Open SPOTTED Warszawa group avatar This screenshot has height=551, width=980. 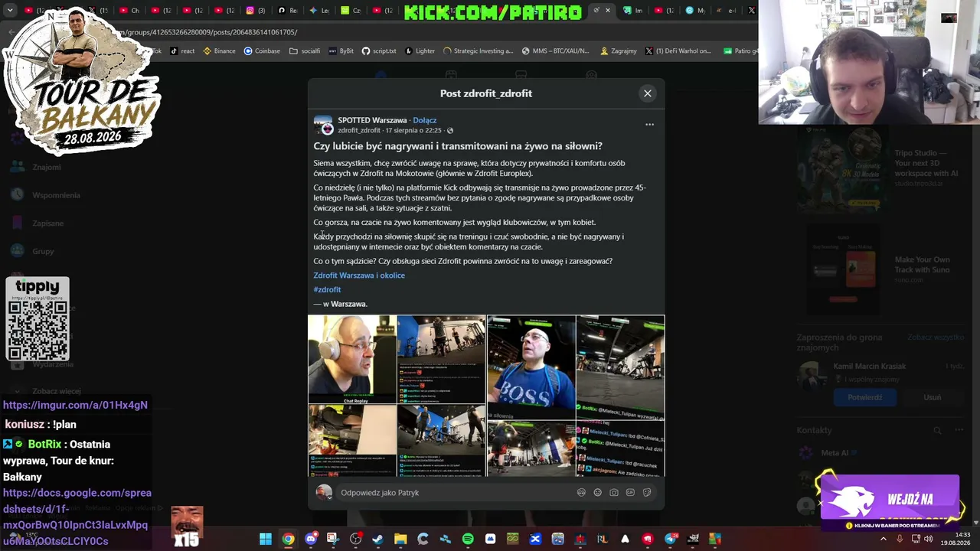click(x=323, y=125)
